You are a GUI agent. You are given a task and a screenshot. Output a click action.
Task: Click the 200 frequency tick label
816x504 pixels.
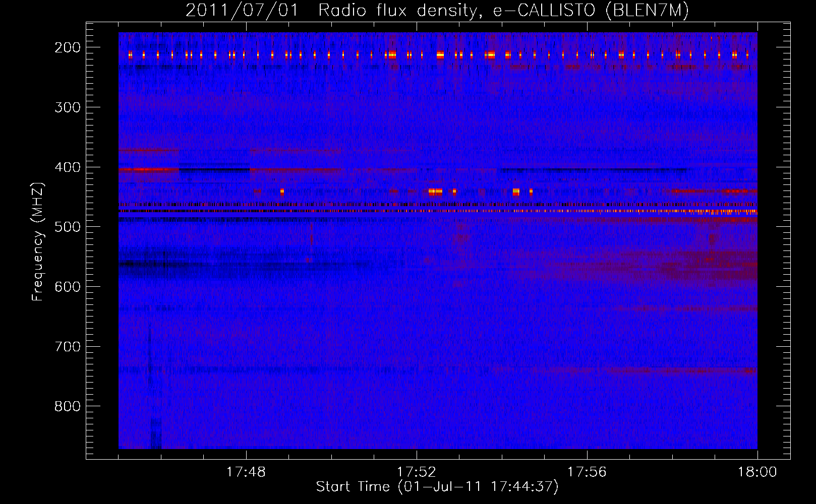67,47
